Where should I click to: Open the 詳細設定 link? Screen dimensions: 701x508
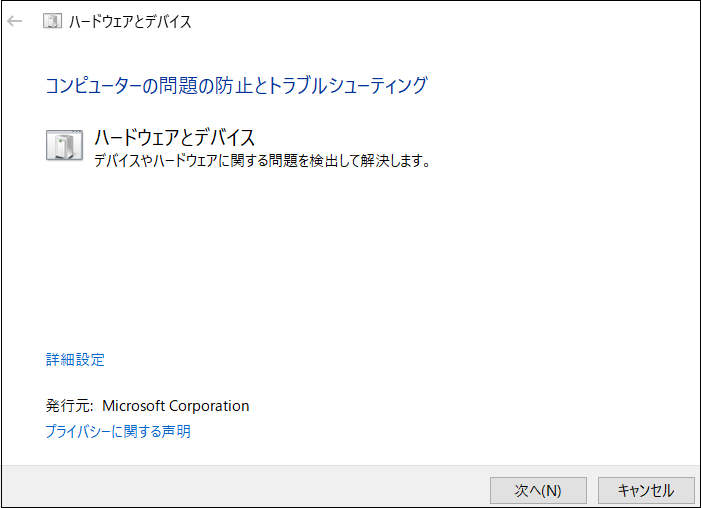pyautogui.click(x=75, y=360)
